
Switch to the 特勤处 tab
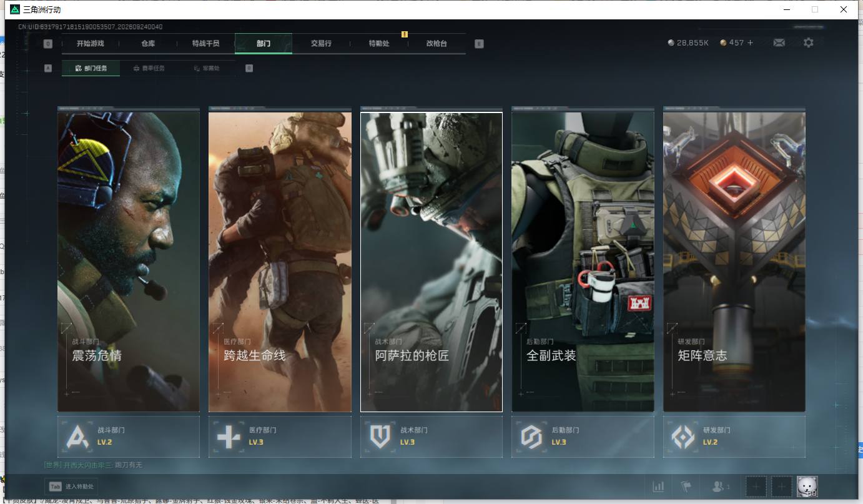(x=379, y=44)
